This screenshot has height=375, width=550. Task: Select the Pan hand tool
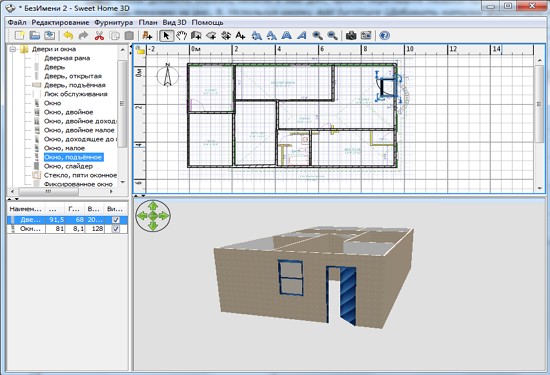[x=181, y=35]
